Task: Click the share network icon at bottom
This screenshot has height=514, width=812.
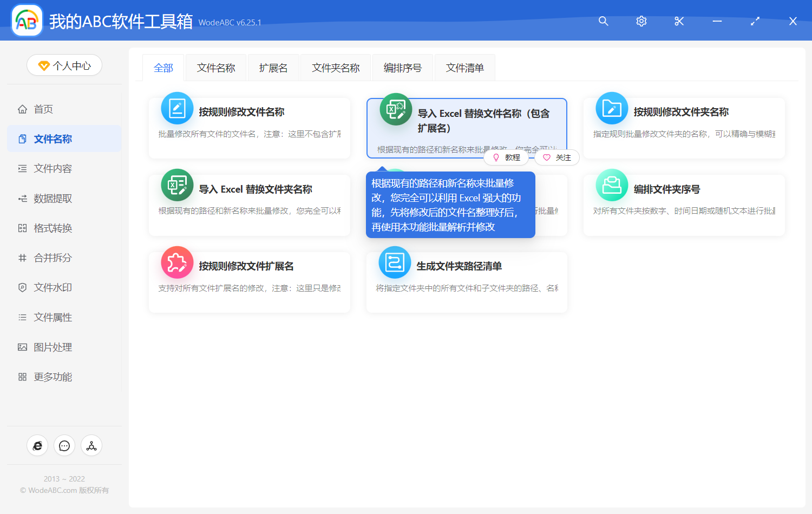Action: pyautogui.click(x=91, y=445)
